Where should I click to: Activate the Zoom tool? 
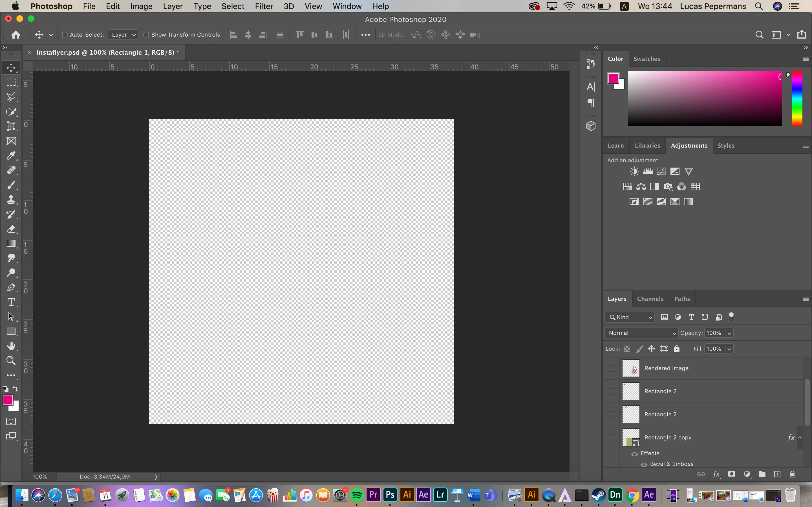[x=11, y=361]
